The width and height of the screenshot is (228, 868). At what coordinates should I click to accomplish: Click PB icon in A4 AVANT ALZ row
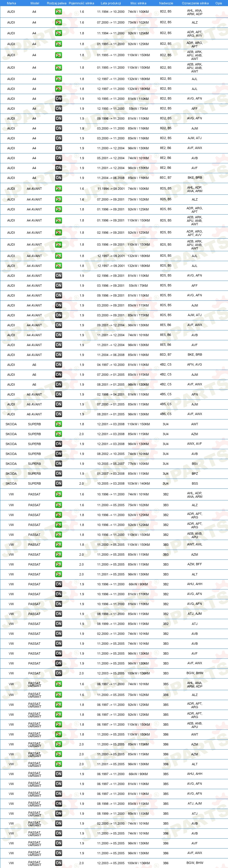(58, 199)
